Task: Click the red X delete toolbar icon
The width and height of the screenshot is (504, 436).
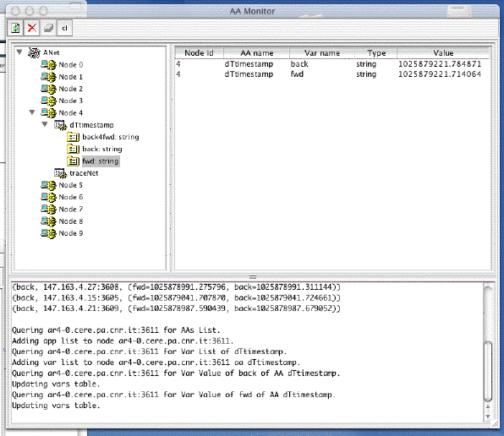Action: (x=32, y=28)
